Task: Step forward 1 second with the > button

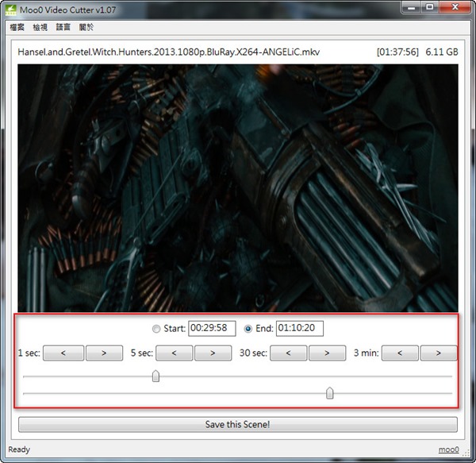Action: 101,353
